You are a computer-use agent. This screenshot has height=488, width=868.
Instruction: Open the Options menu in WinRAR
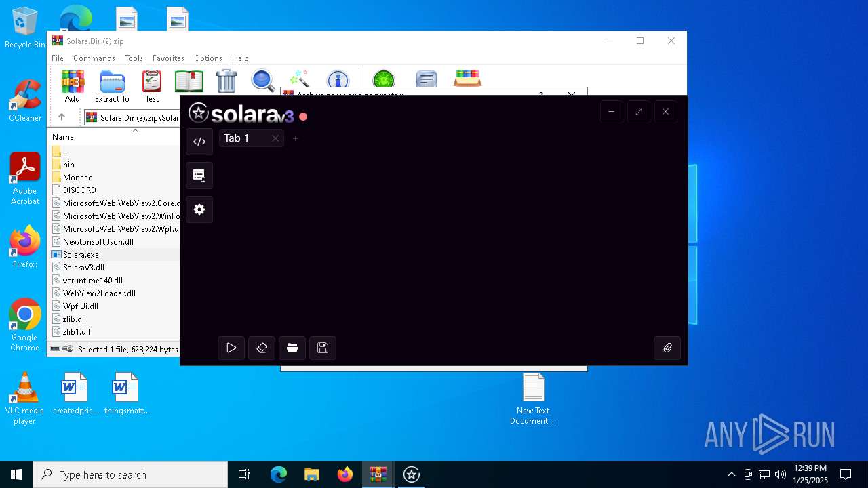(x=208, y=58)
